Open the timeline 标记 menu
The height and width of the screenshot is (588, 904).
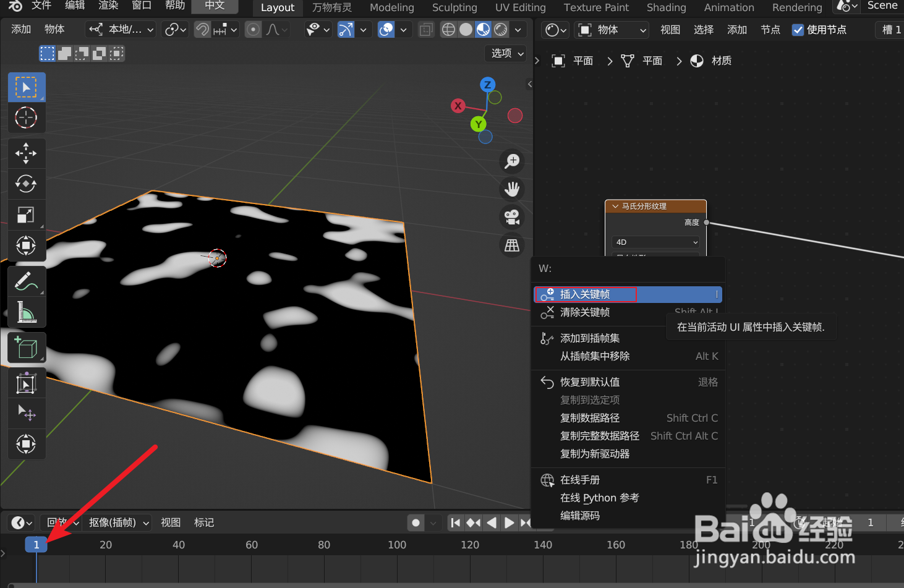click(203, 523)
